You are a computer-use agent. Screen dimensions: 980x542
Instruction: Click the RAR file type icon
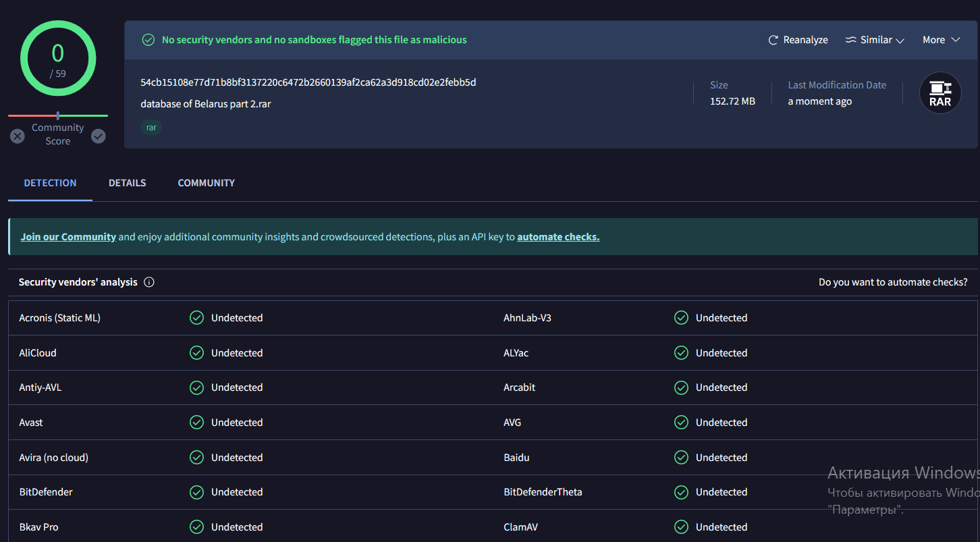click(x=940, y=93)
